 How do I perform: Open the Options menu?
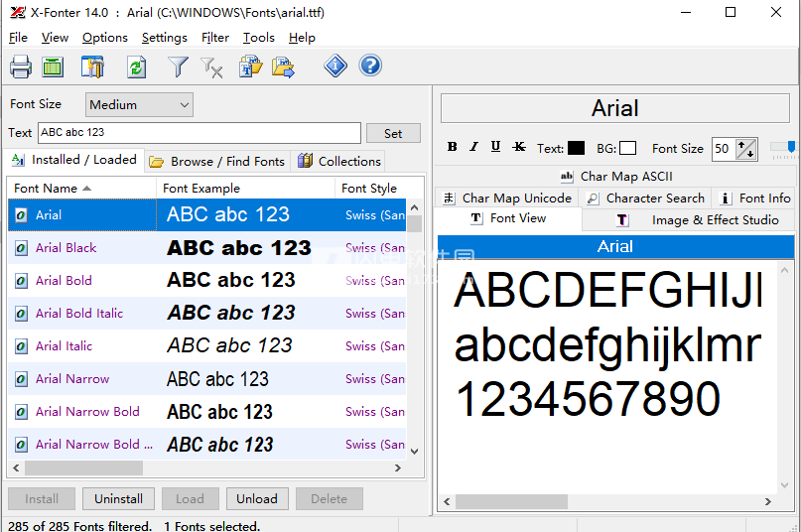[x=105, y=38]
